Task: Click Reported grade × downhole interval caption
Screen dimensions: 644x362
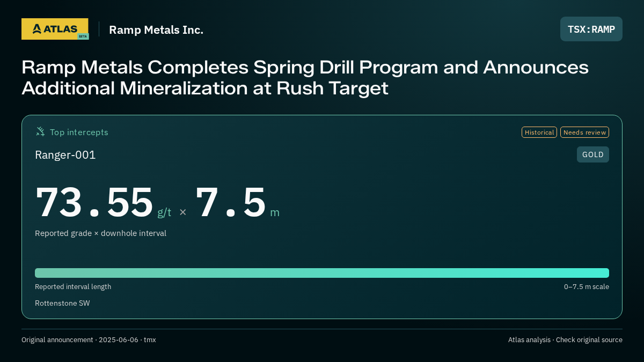Action: (x=100, y=233)
